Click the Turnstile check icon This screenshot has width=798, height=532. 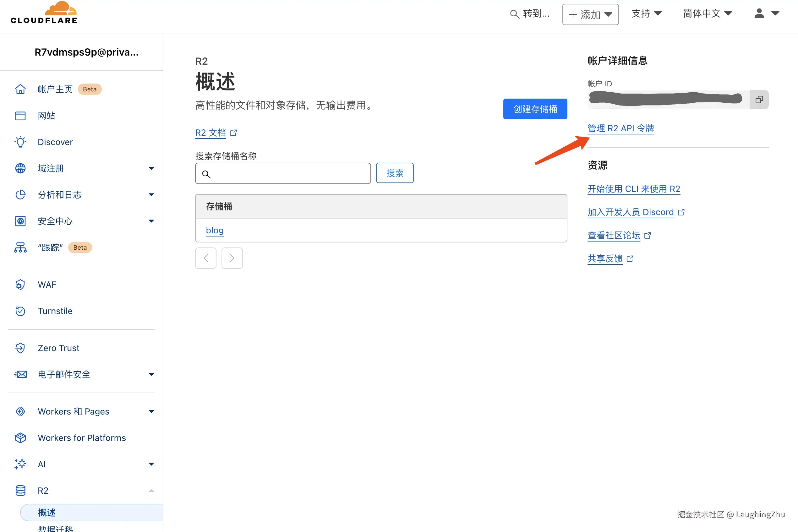(20, 311)
